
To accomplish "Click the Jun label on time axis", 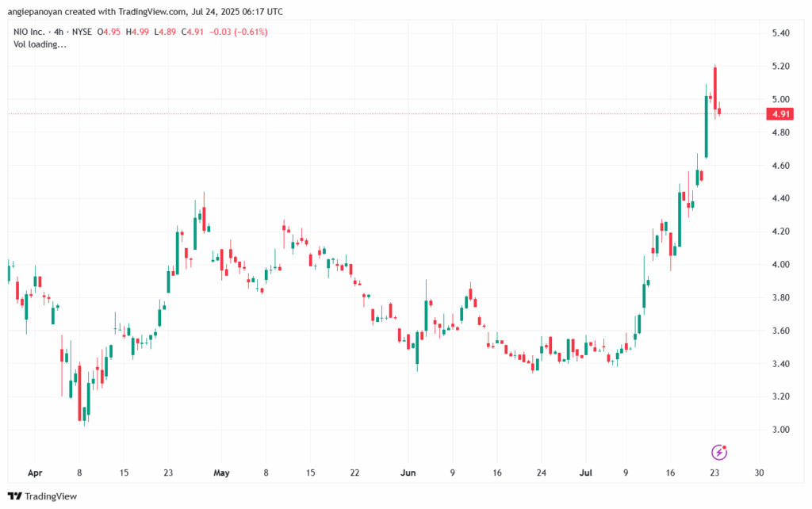I will (x=408, y=473).
